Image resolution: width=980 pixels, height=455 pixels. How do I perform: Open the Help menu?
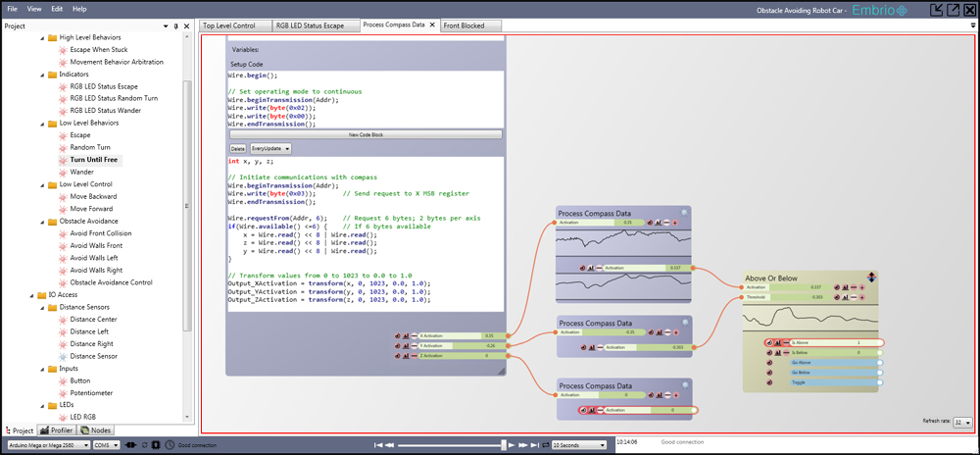[x=79, y=10]
